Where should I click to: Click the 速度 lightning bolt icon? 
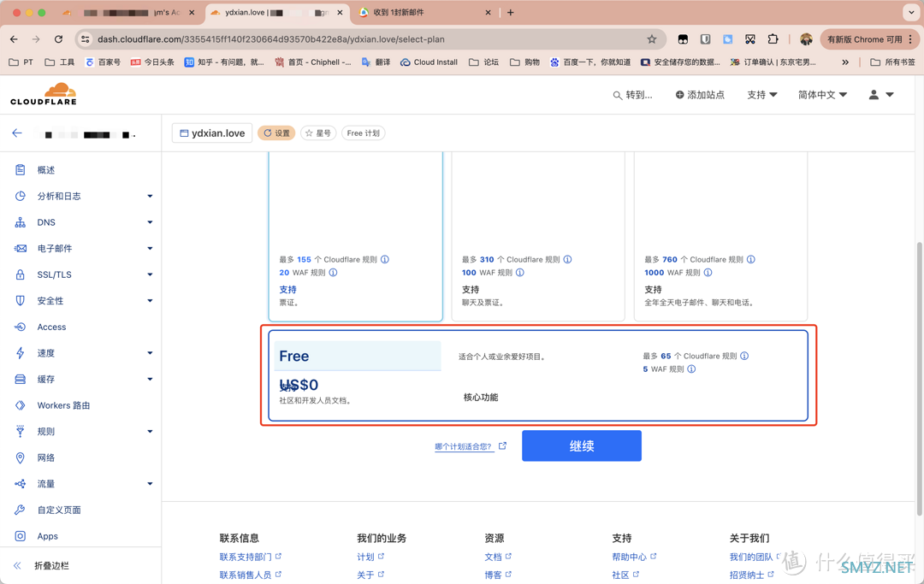(x=20, y=353)
